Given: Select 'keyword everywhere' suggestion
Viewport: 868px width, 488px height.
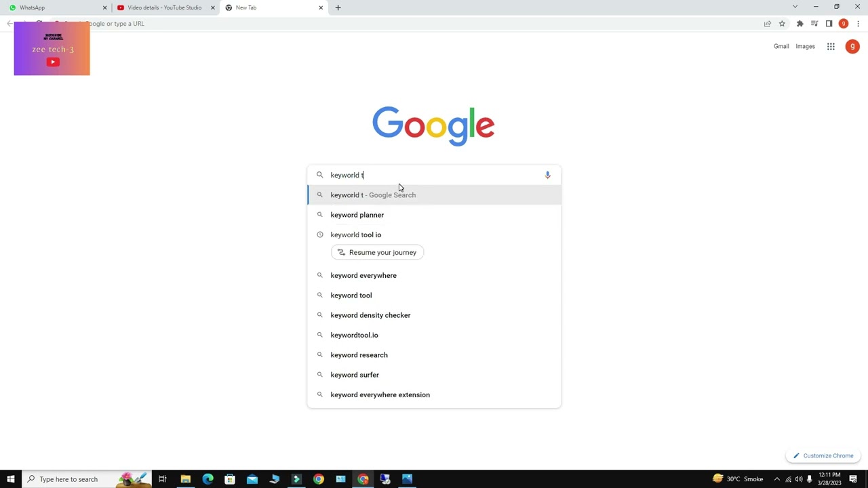Looking at the screenshot, I should [434, 275].
